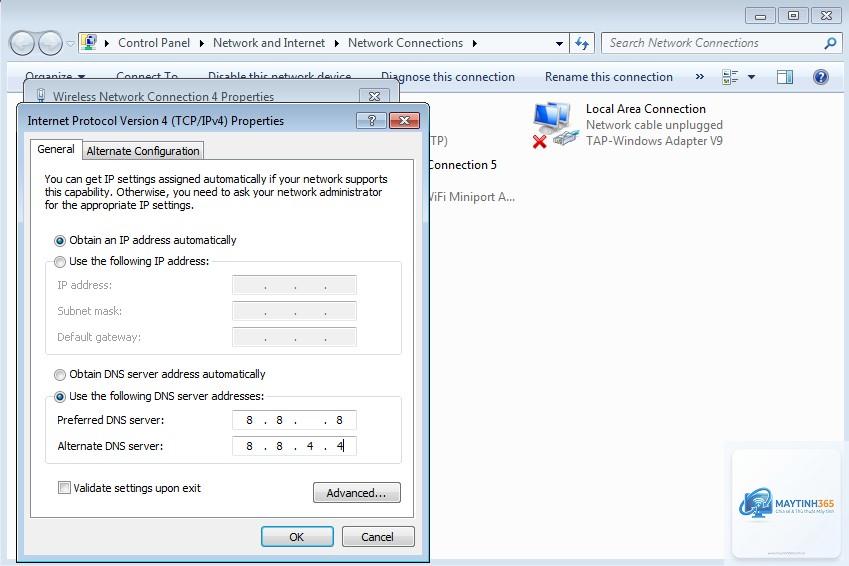Expand the arrow after Network and Internet

tap(336, 43)
